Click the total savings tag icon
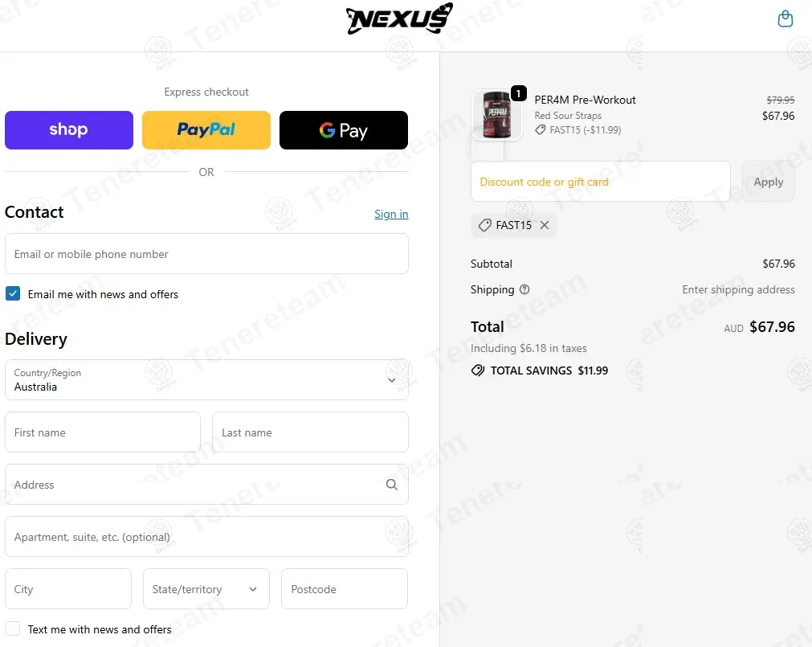This screenshot has height=647, width=812. [x=477, y=371]
